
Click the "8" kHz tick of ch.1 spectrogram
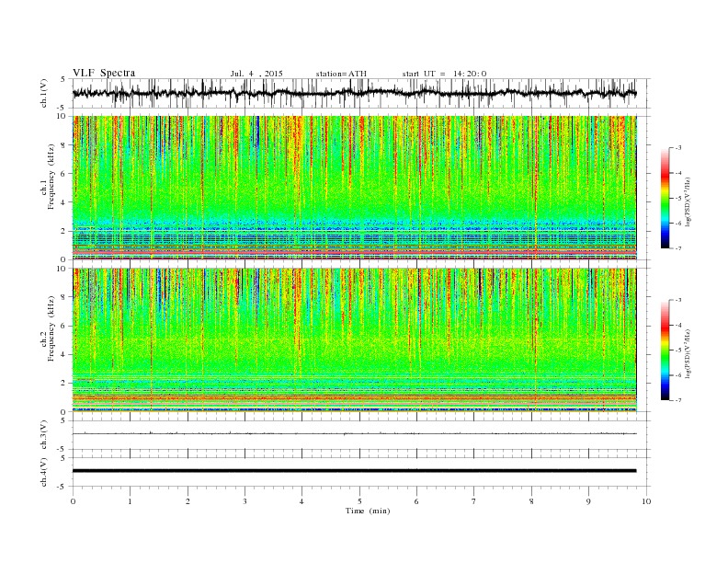(63, 145)
